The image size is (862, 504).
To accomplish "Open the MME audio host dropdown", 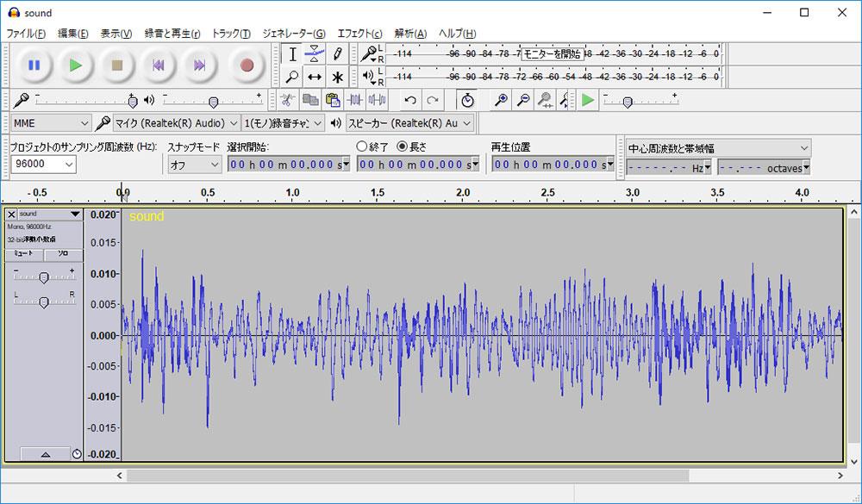I will tap(50, 123).
